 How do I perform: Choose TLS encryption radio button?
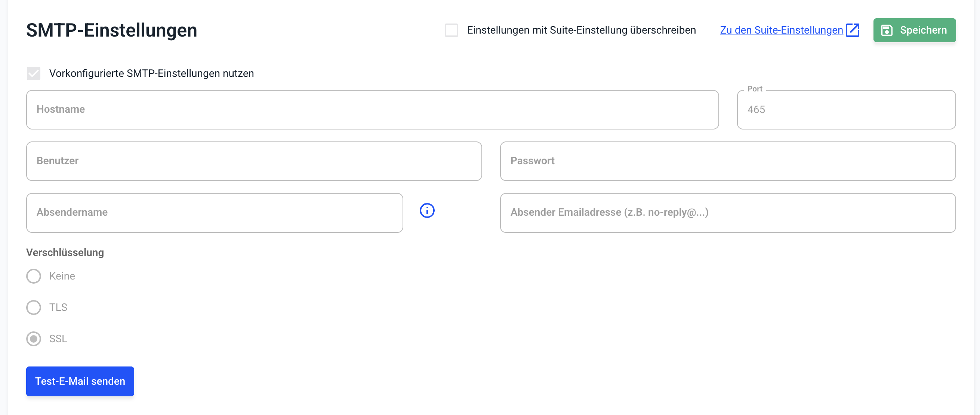click(x=34, y=308)
